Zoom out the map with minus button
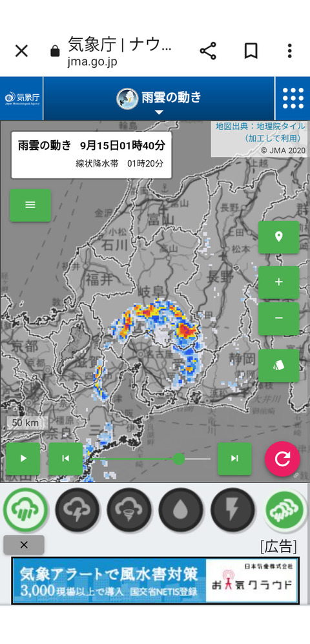 279,318
